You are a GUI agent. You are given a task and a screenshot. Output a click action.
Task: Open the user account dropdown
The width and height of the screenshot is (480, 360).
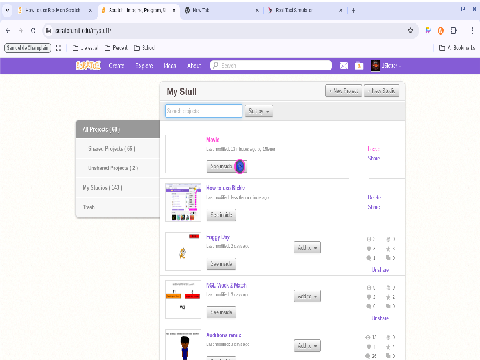pyautogui.click(x=386, y=66)
